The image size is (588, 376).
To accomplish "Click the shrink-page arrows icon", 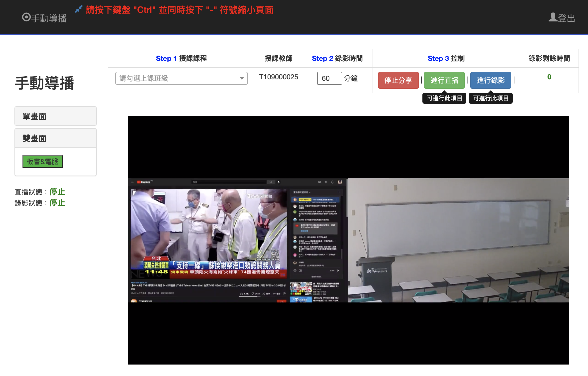I will (x=79, y=9).
